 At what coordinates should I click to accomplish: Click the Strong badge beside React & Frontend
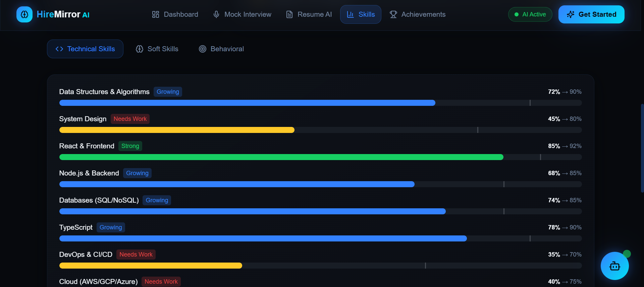click(130, 146)
